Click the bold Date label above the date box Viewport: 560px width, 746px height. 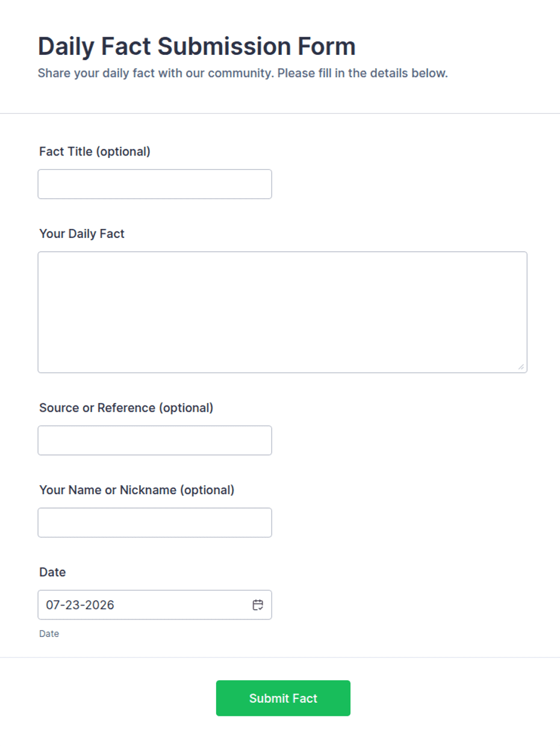(x=52, y=572)
